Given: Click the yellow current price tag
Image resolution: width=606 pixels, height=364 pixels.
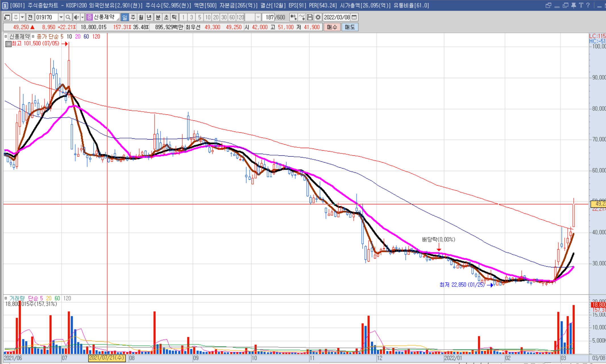Looking at the screenshot, I should [x=598, y=204].
